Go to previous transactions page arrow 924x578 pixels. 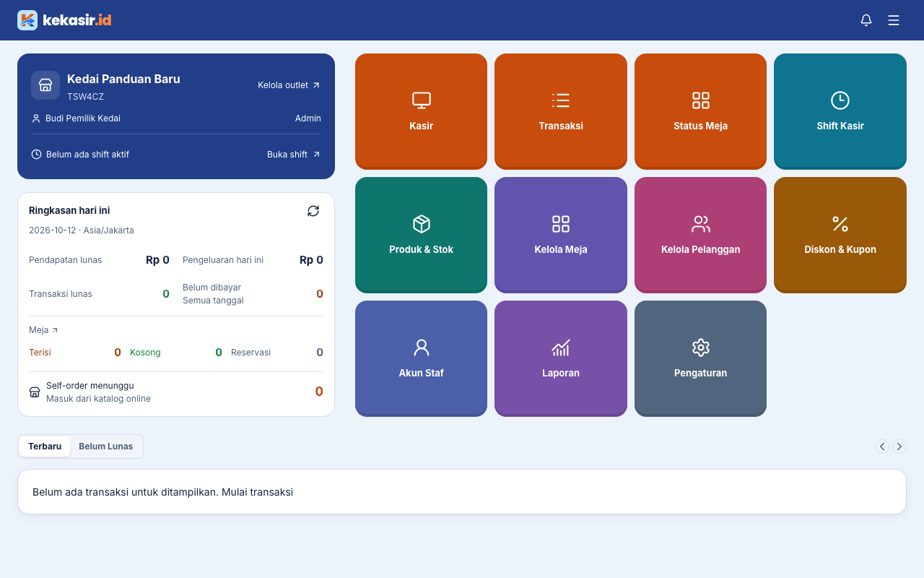pos(882,447)
